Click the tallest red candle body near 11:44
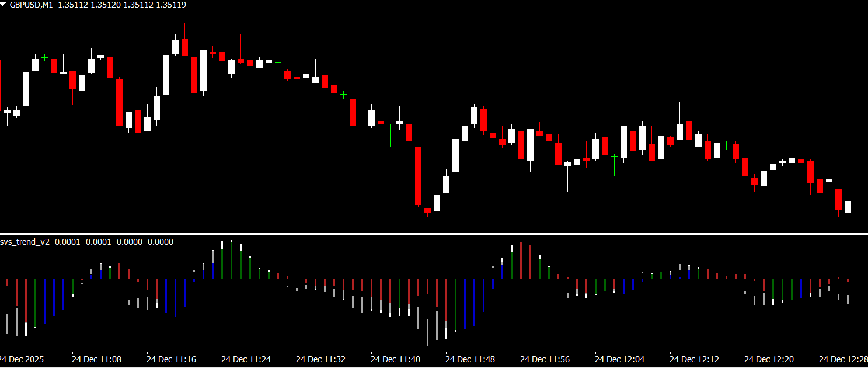 pyautogui.click(x=418, y=176)
